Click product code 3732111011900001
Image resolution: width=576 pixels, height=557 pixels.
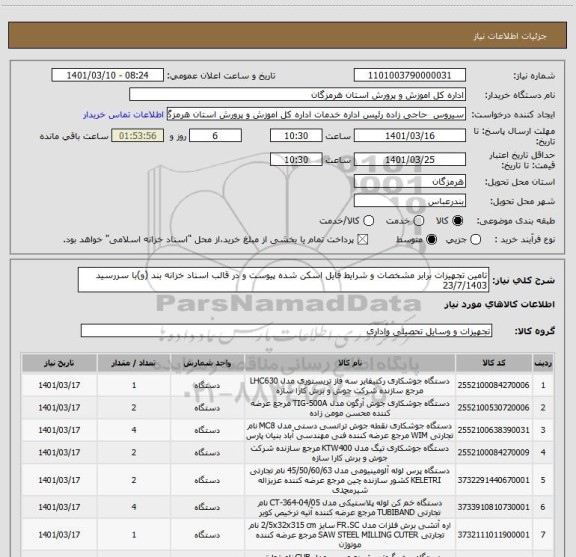point(493,535)
